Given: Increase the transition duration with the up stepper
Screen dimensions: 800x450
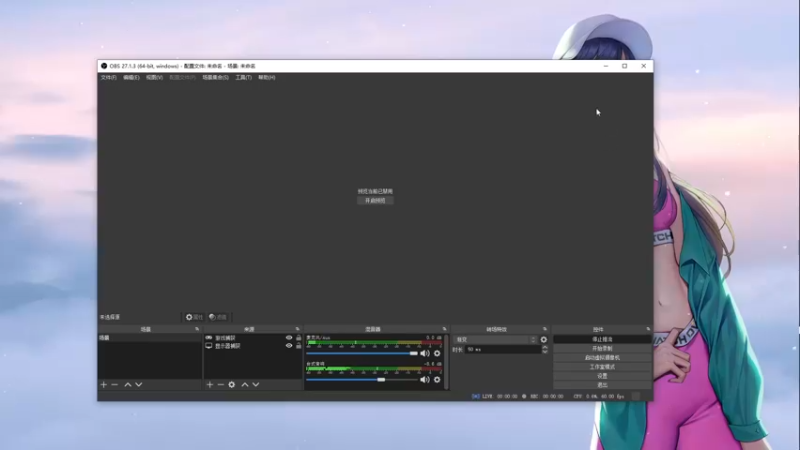Looking at the screenshot, I should [x=545, y=347].
